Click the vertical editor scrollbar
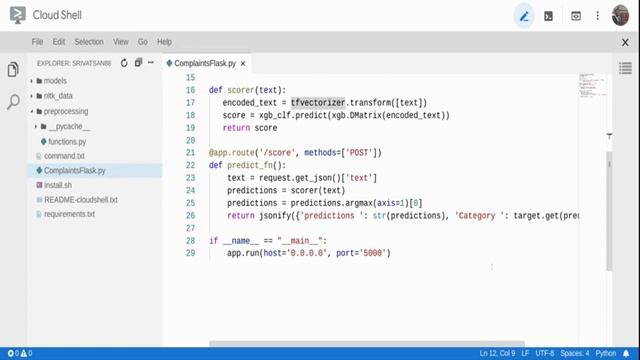Image resolution: width=640 pixels, height=360 pixels. 609,210
